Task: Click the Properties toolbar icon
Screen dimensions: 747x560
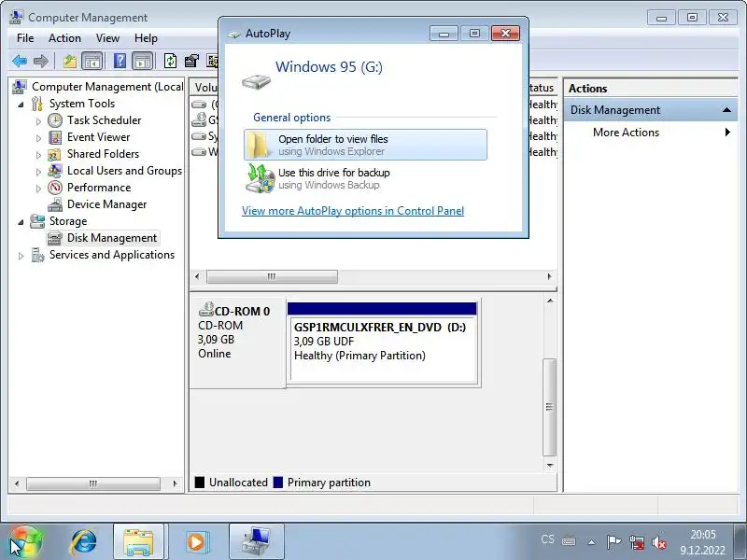Action: (191, 61)
